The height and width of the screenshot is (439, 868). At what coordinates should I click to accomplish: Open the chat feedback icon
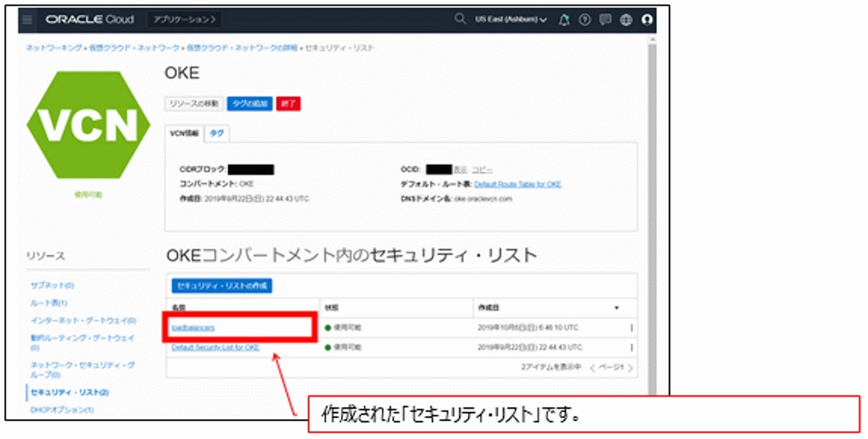click(605, 20)
